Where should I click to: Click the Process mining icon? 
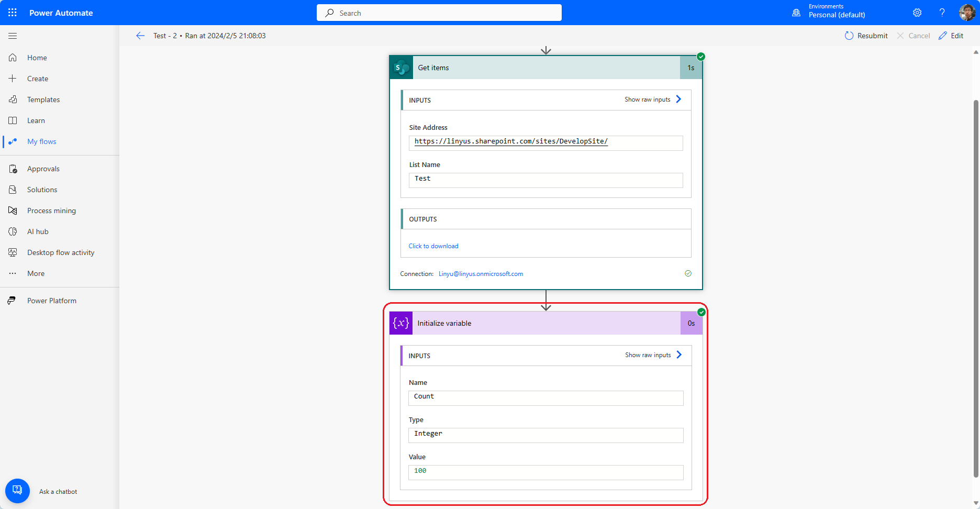point(13,211)
